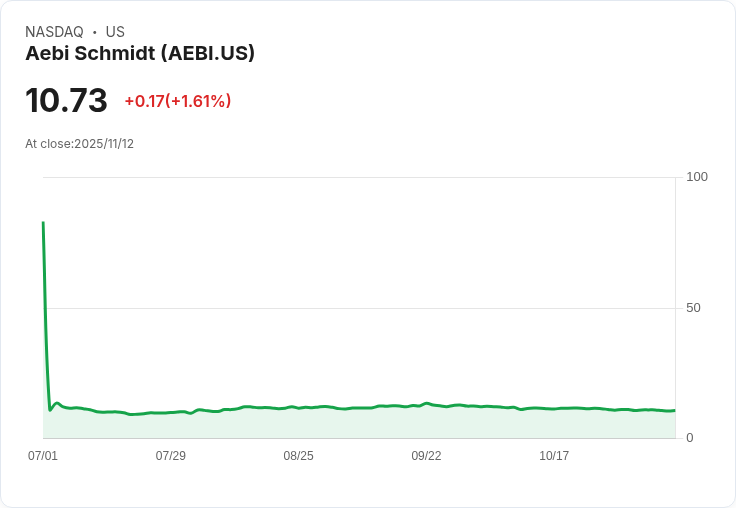Click the right end of the price line
736x508 pixels.
click(674, 410)
